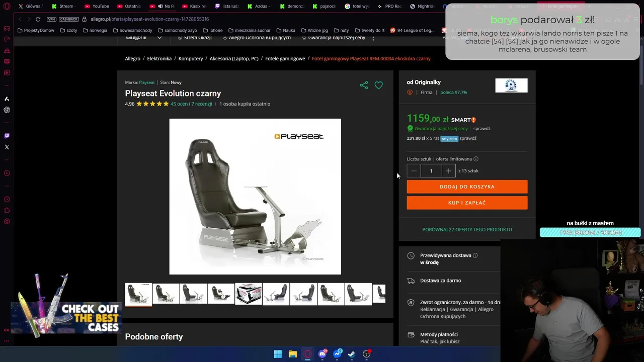The width and height of the screenshot is (644, 362).
Task: Click Originalky seller logo
Action: tap(511, 85)
